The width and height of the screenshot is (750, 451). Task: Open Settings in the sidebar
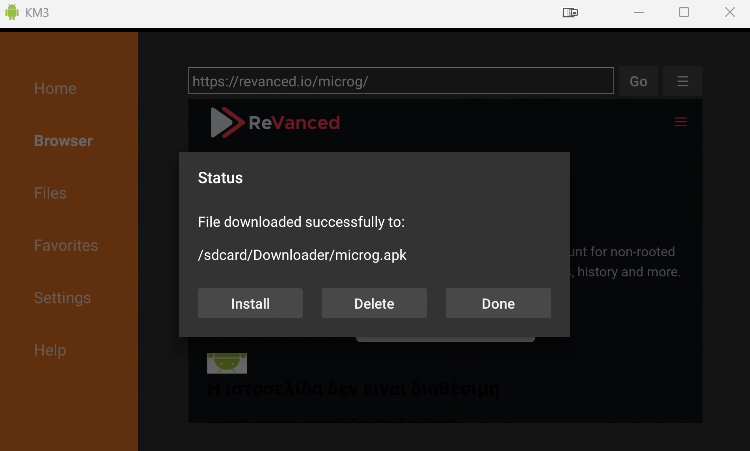[x=62, y=297]
